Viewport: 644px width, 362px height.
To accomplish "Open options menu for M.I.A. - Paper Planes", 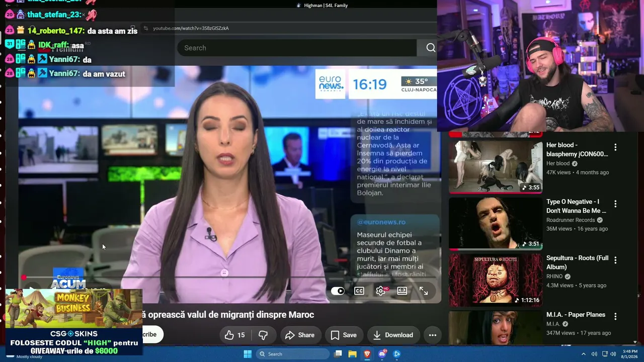I will [615, 317].
